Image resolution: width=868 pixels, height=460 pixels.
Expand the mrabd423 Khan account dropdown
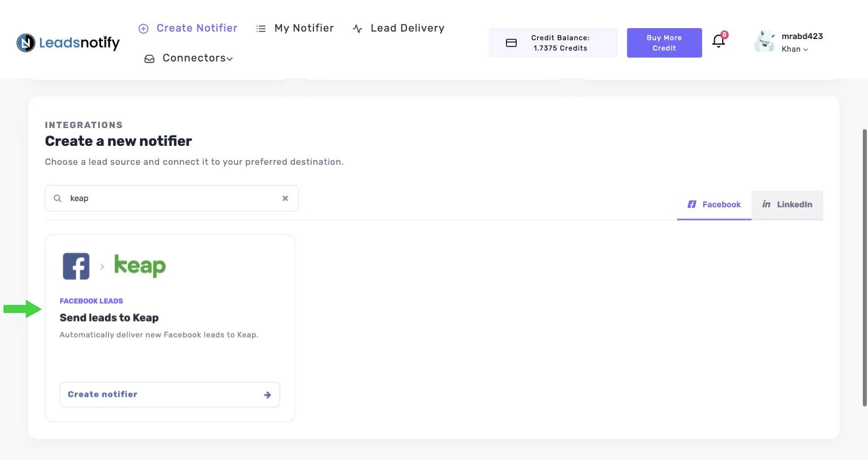click(x=802, y=42)
